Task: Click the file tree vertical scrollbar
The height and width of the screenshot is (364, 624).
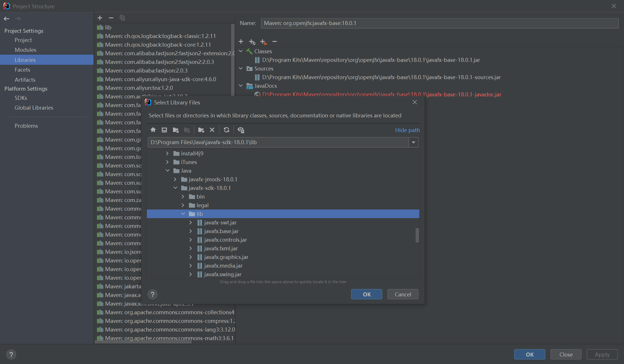Action: (417, 235)
